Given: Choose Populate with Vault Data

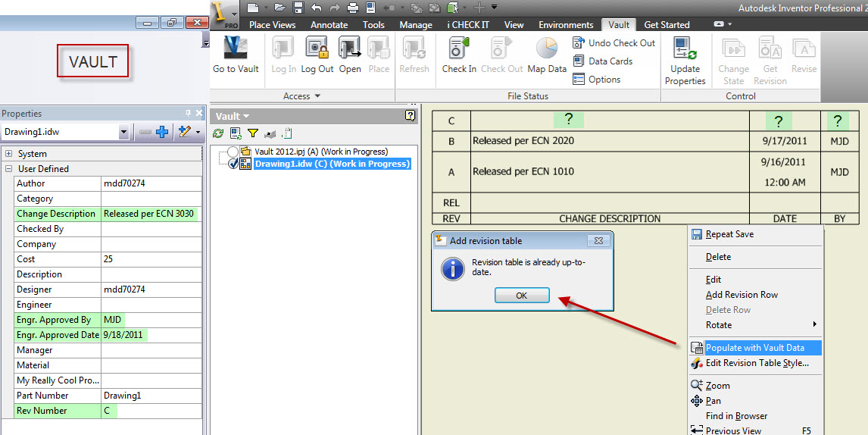Looking at the screenshot, I should click(x=755, y=348).
